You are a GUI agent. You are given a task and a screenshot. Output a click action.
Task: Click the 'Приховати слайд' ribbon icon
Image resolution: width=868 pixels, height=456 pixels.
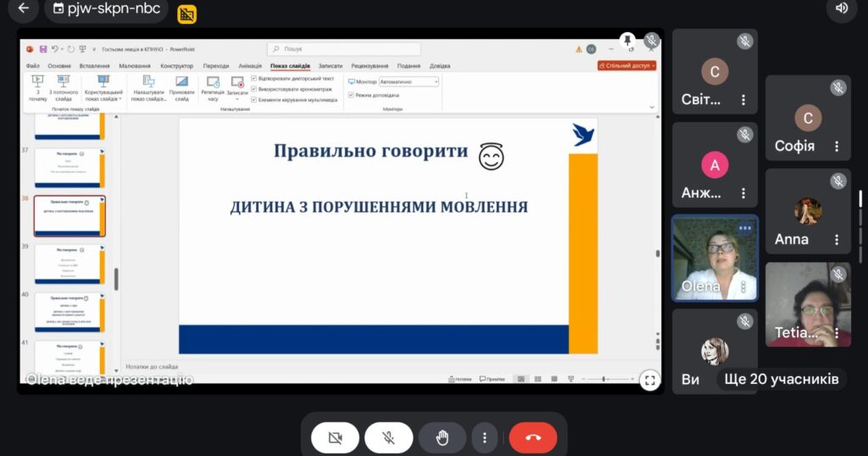(181, 88)
